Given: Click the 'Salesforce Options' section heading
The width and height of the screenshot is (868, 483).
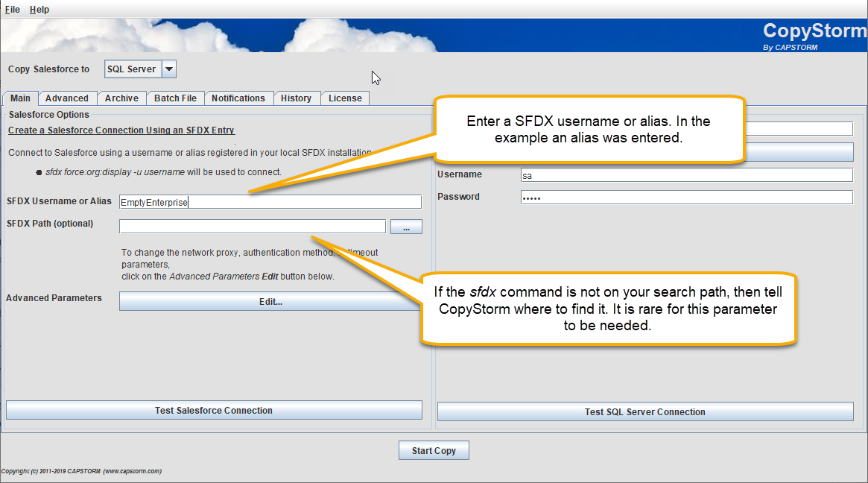Looking at the screenshot, I should click(48, 115).
